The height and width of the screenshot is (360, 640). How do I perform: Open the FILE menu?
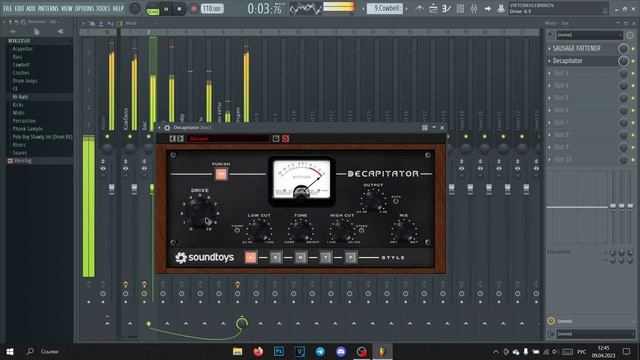tap(7, 8)
